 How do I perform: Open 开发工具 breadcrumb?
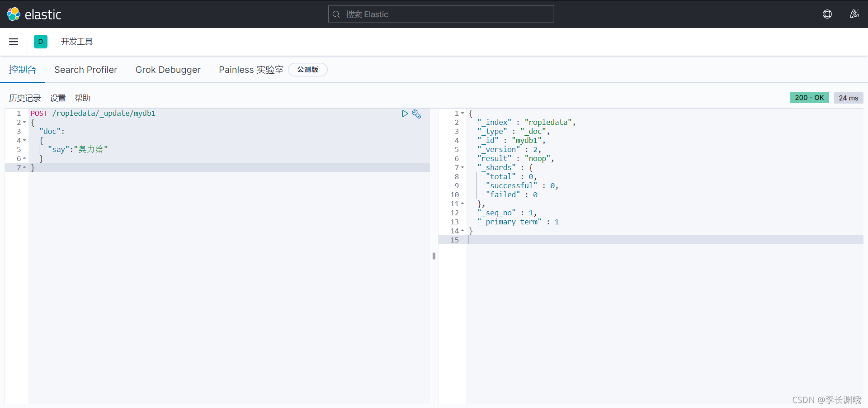[x=77, y=42]
